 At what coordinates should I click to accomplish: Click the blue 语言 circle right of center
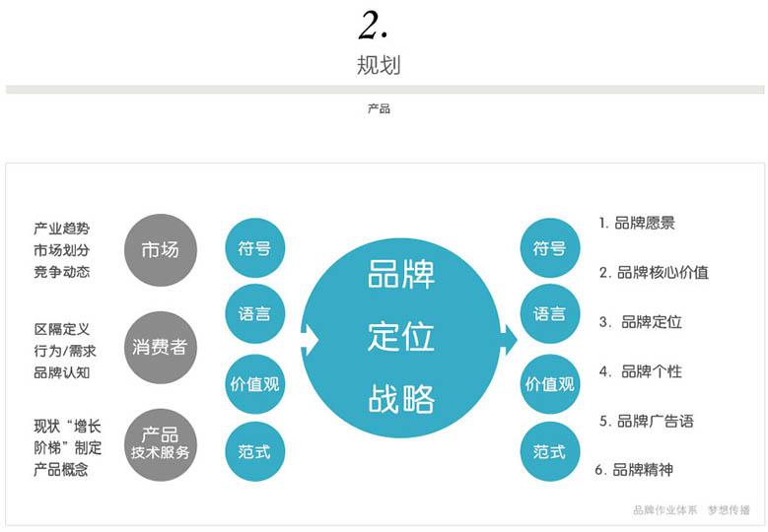549,314
